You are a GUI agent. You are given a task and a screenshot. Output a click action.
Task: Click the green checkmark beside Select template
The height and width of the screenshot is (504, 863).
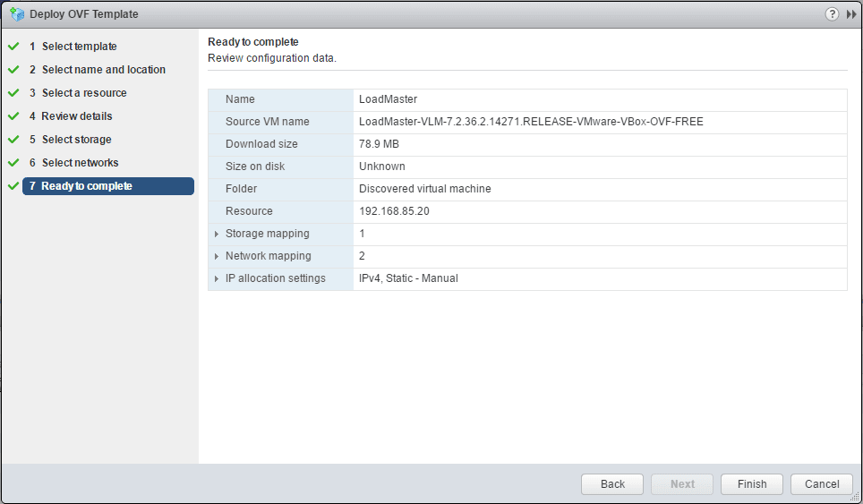pyautogui.click(x=13, y=47)
